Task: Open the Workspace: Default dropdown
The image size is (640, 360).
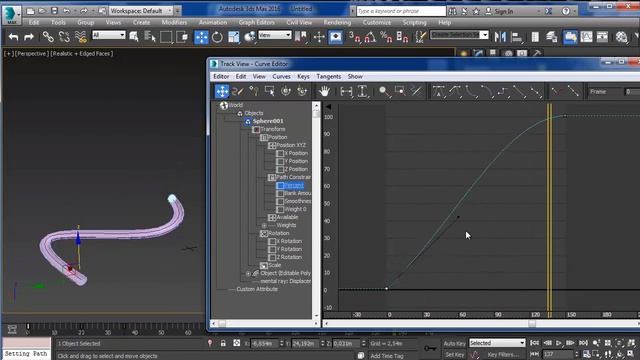Action: pos(141,11)
